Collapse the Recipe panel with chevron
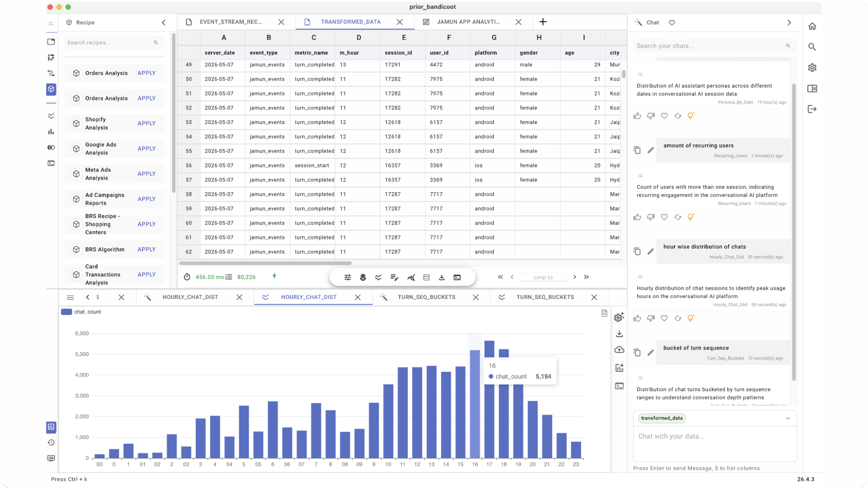Viewport: 868px width, 488px height. [164, 23]
